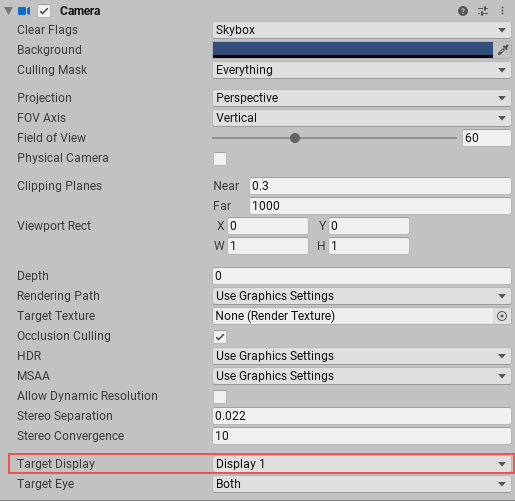Open the Camera component three-dot menu
This screenshot has width=515, height=501.
[x=502, y=11]
